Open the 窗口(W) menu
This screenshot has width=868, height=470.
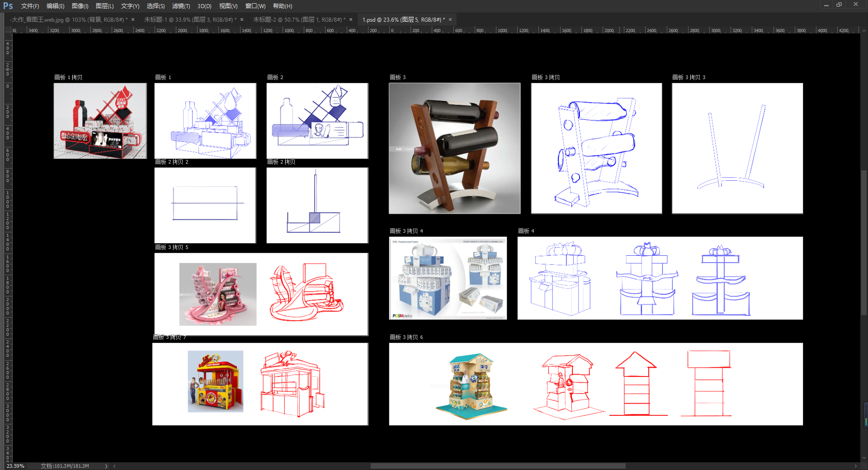point(255,6)
